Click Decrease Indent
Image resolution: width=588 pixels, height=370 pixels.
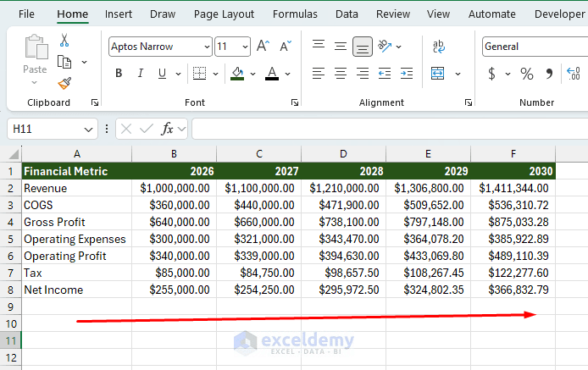click(385, 74)
